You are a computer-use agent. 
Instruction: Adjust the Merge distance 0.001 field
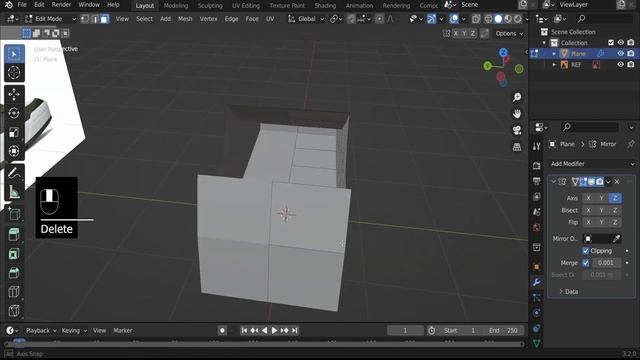606,263
